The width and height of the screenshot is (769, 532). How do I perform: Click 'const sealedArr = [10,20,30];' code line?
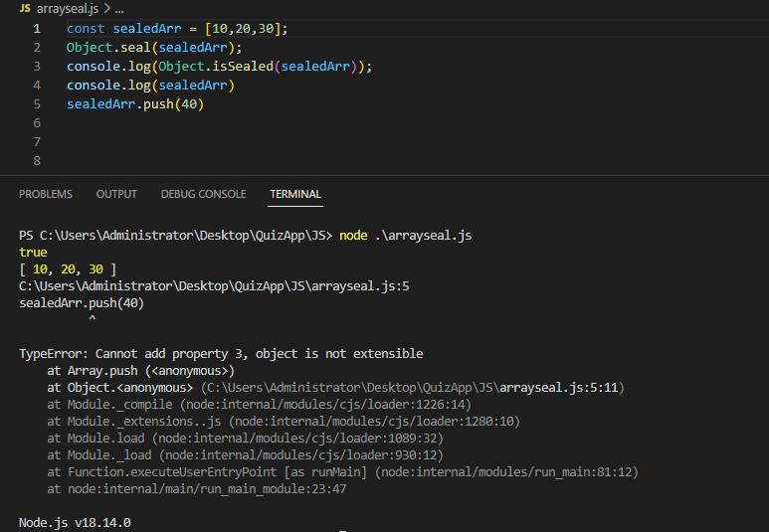click(x=177, y=29)
